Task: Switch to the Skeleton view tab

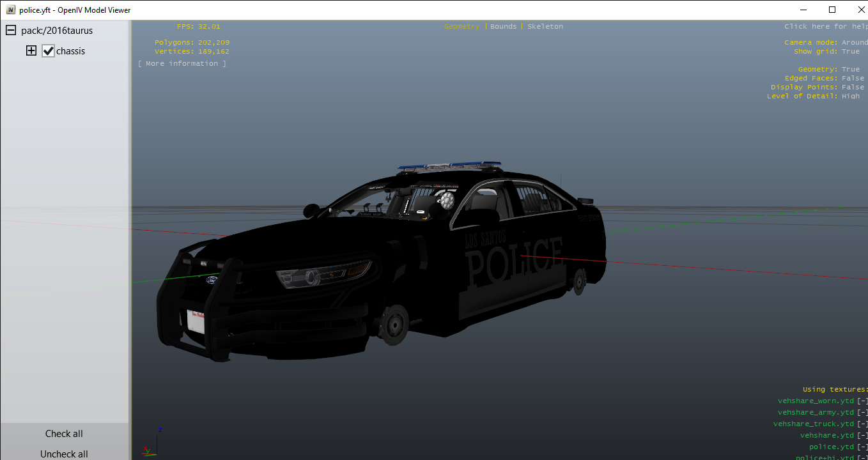Action: click(x=545, y=27)
